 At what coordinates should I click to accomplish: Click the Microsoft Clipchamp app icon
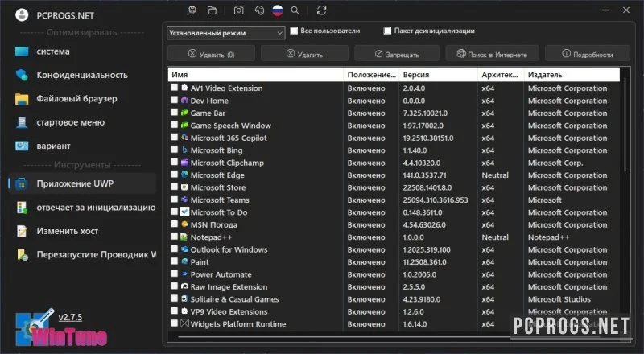[184, 163]
